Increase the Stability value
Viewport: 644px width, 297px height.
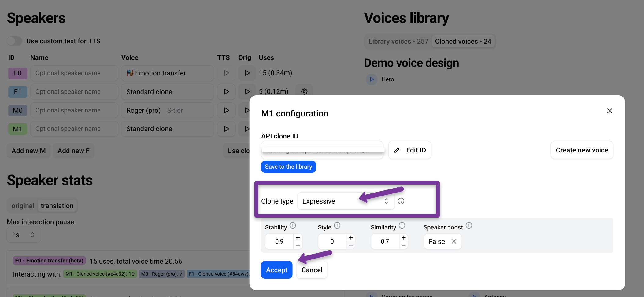(298, 238)
